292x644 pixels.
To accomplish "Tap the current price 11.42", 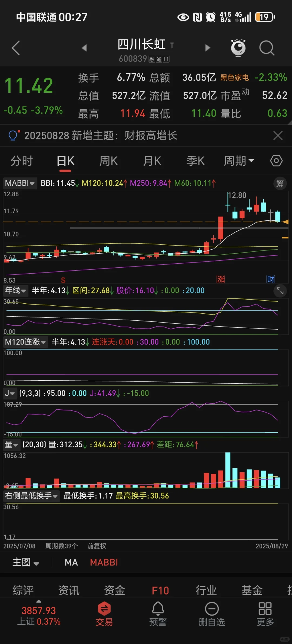I will click(29, 86).
